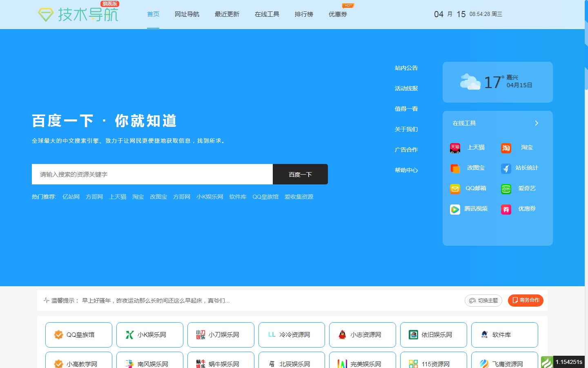Open the QQ邮箱 envelope icon

pyautogui.click(x=455, y=189)
